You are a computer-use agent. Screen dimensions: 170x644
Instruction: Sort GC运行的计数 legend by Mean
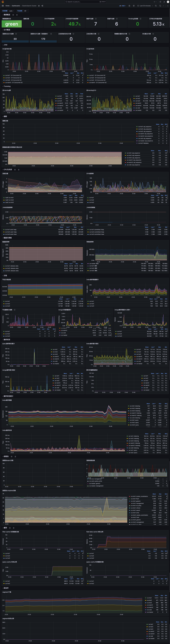tap(66, 73)
